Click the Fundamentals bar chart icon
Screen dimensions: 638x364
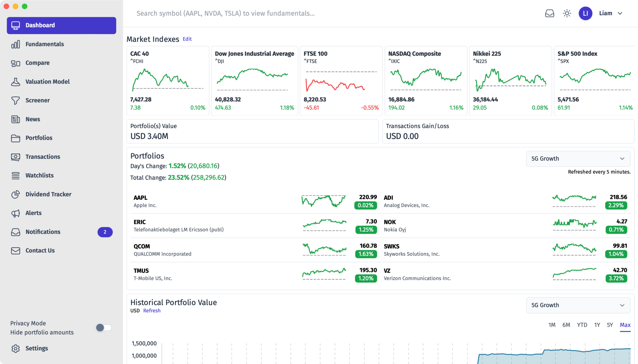[x=16, y=44]
